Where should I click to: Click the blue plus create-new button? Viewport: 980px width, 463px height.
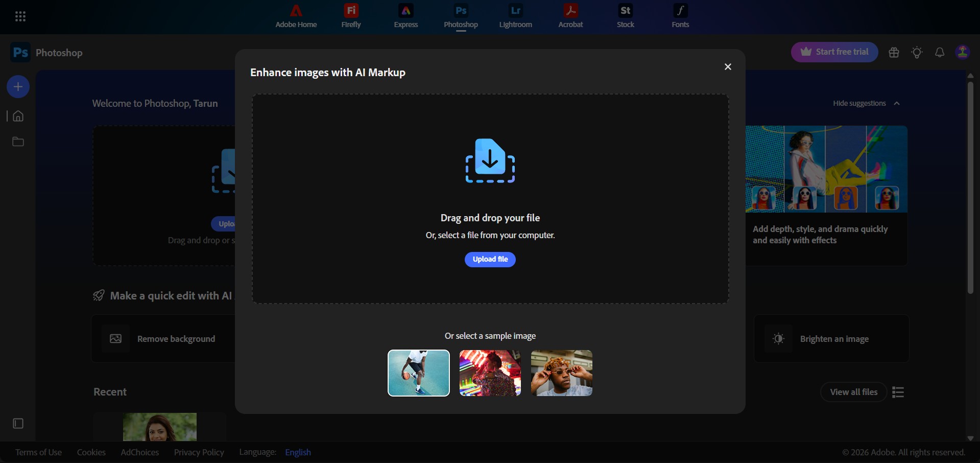point(18,87)
